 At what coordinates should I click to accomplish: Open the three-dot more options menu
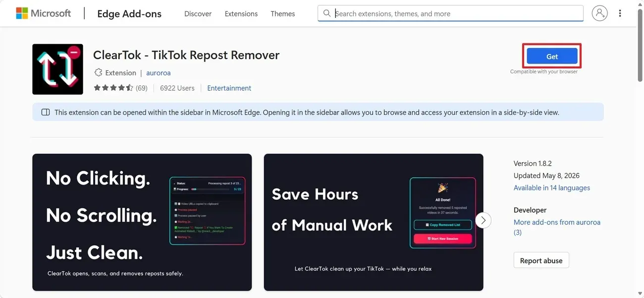[620, 13]
